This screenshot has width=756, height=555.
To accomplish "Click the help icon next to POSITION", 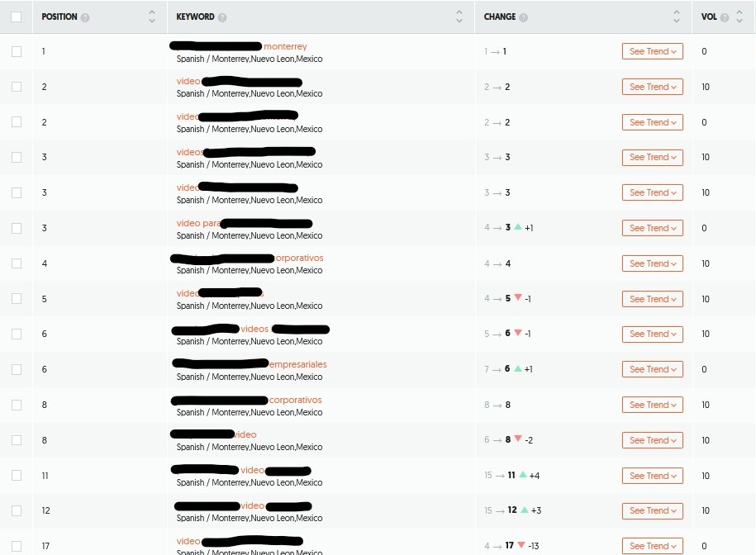I will point(86,17).
